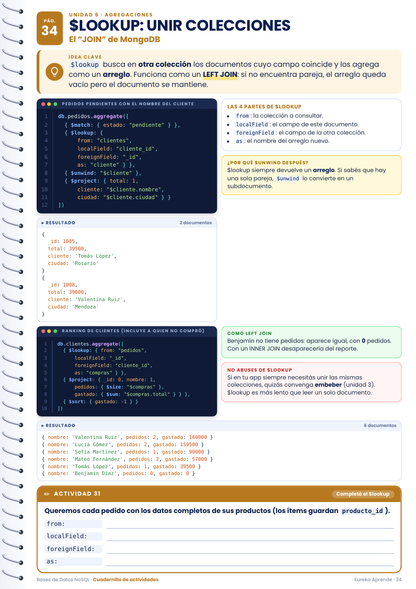
Task: Click the 'COMO LEFT JOIN' note heading
Action: click(249, 333)
